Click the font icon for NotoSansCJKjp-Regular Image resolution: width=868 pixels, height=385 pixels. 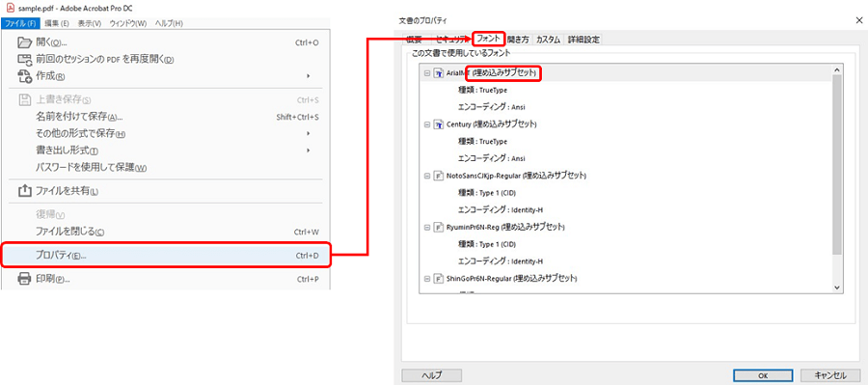[439, 176]
